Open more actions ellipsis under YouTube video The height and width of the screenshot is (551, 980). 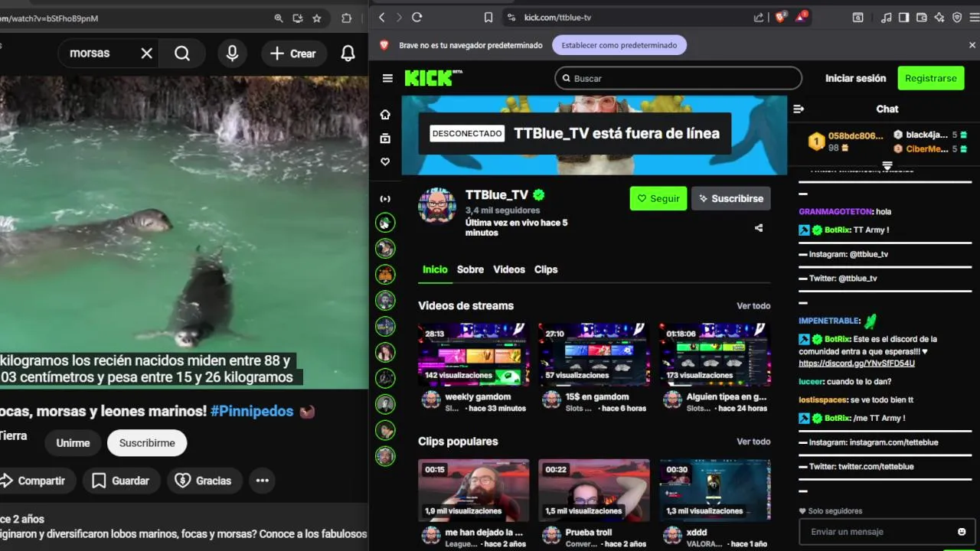click(263, 481)
